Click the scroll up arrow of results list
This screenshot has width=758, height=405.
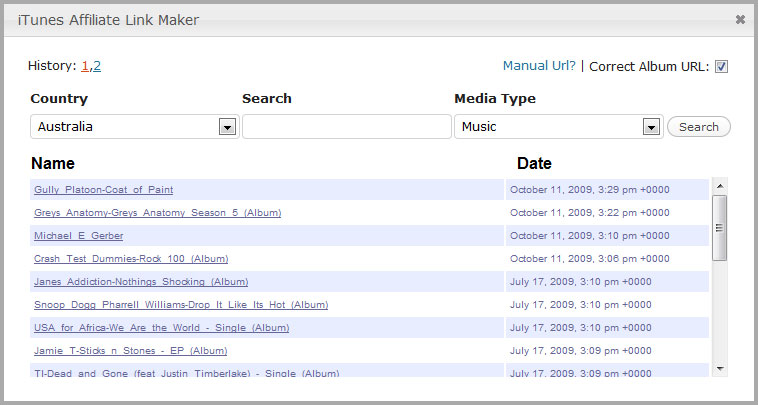[x=720, y=186]
